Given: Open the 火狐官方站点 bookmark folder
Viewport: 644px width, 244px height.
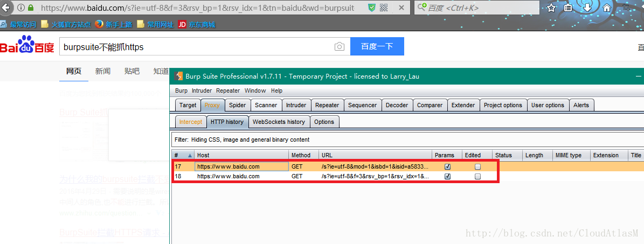Looking at the screenshot, I should [66, 25].
